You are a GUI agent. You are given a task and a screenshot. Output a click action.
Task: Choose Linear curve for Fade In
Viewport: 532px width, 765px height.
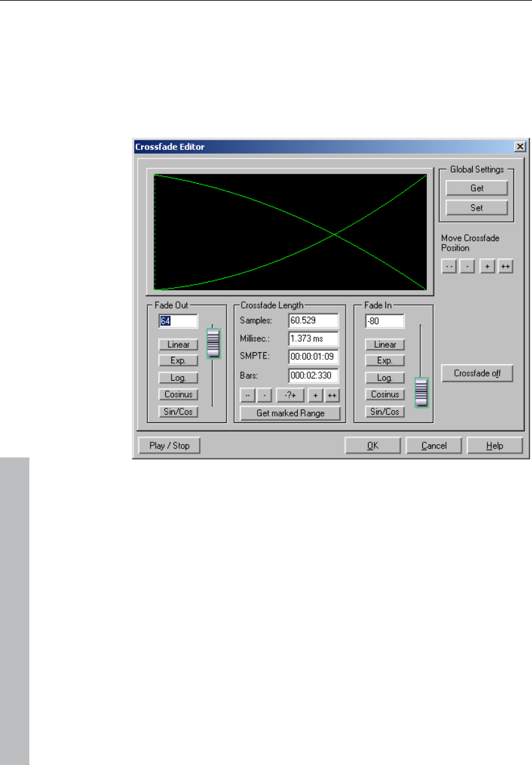click(x=385, y=345)
